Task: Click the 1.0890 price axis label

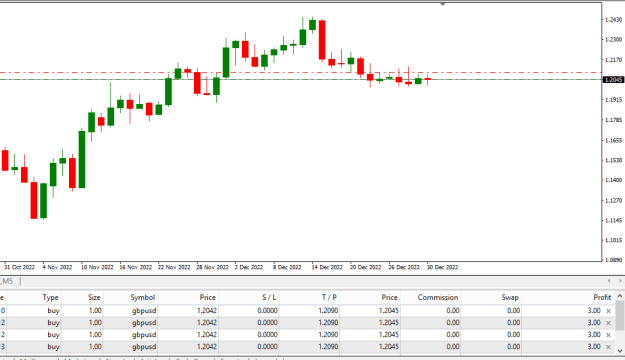Action: (613, 260)
